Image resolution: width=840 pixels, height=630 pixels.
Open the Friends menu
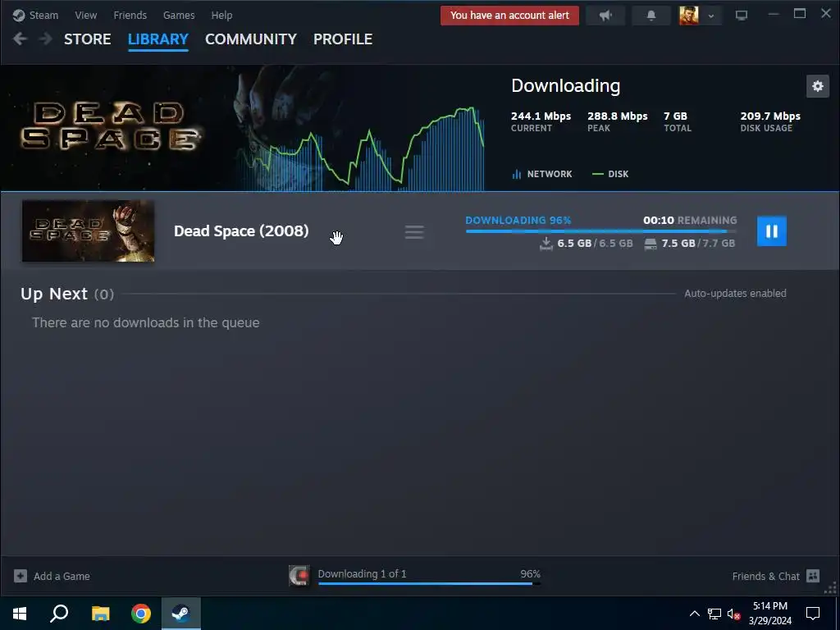130,15
